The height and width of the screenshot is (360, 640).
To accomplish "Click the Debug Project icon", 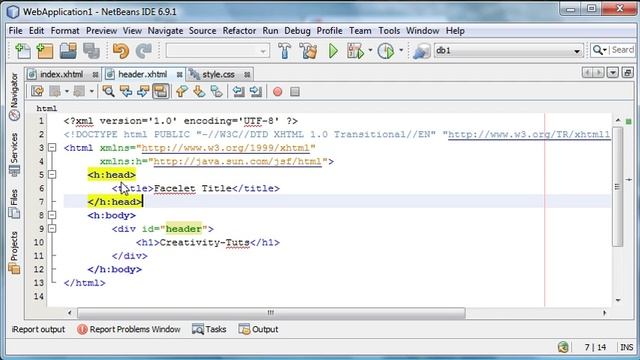I will (x=355, y=51).
